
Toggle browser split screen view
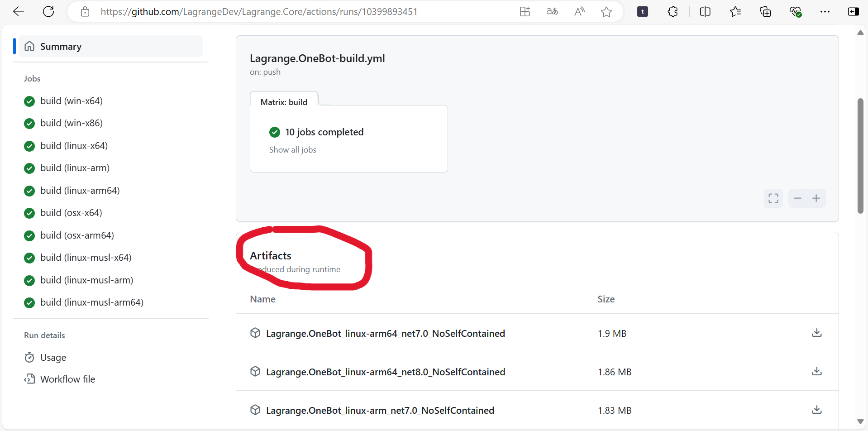coord(705,12)
